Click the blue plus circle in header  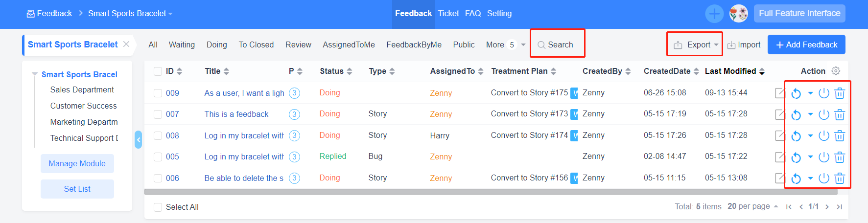coord(714,14)
